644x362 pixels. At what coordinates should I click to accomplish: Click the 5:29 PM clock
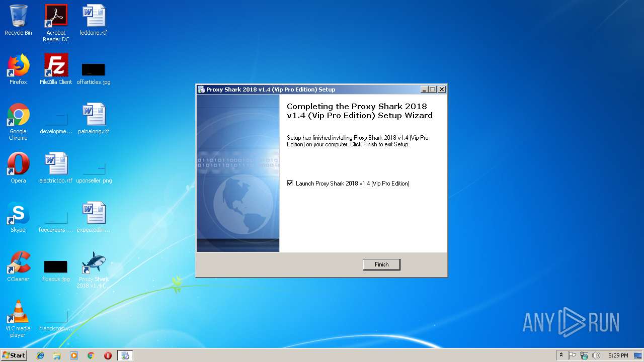(x=618, y=355)
